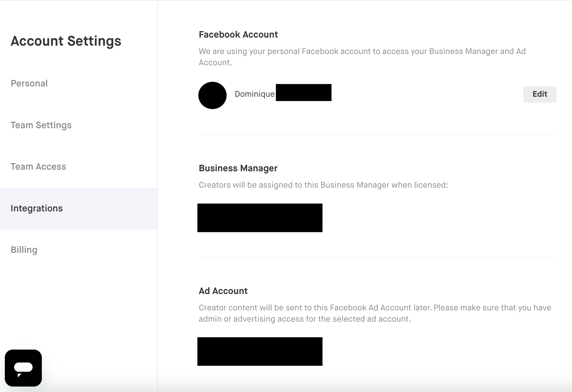
Task: Click the personal Facebook account description text
Action: [x=362, y=57]
